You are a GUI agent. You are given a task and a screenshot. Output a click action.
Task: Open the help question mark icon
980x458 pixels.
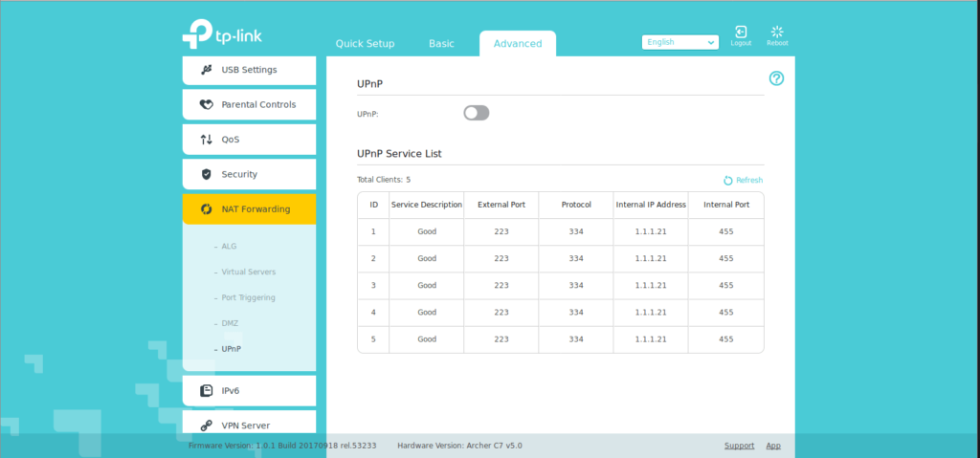(776, 78)
